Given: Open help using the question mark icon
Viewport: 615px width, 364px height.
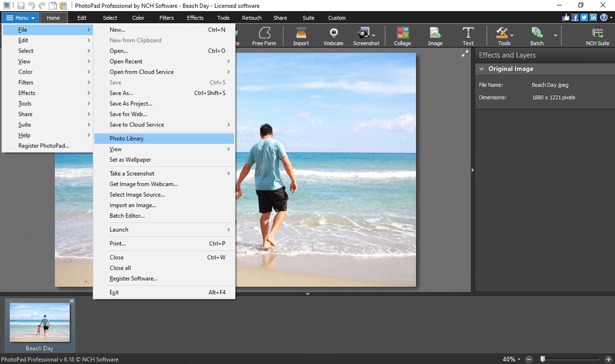Looking at the screenshot, I should [603, 17].
